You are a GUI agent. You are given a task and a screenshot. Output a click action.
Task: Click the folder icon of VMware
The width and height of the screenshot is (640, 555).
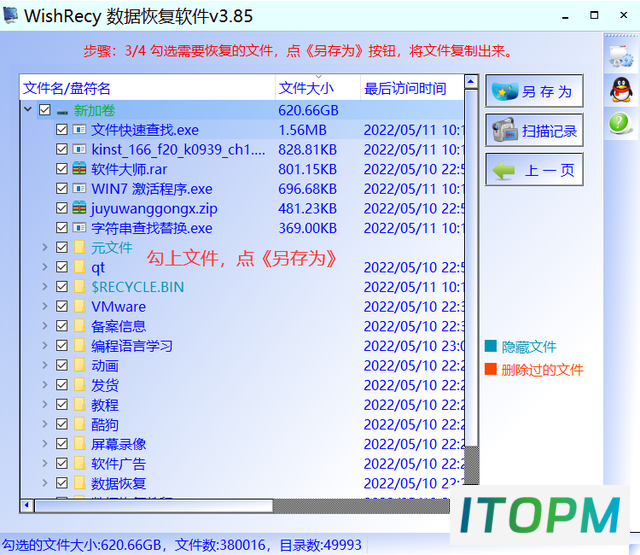(x=80, y=306)
